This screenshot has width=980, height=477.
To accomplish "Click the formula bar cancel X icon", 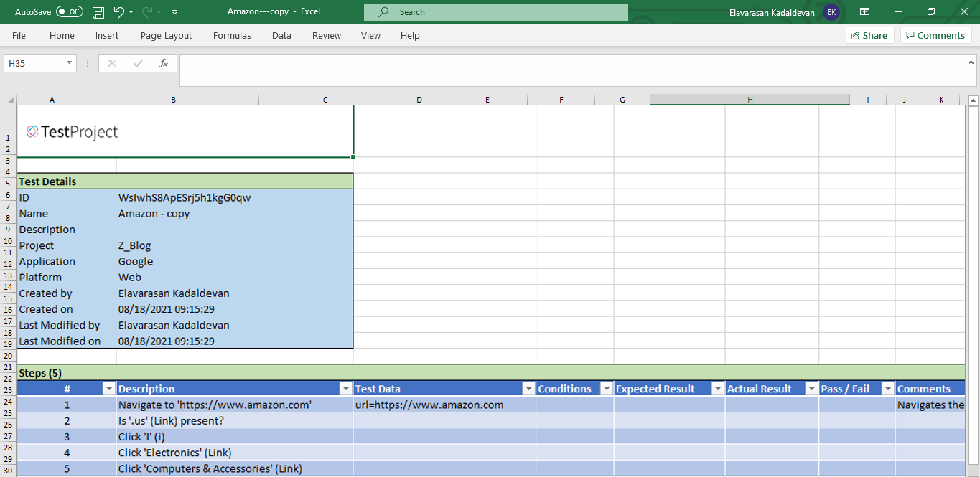I will [112, 63].
